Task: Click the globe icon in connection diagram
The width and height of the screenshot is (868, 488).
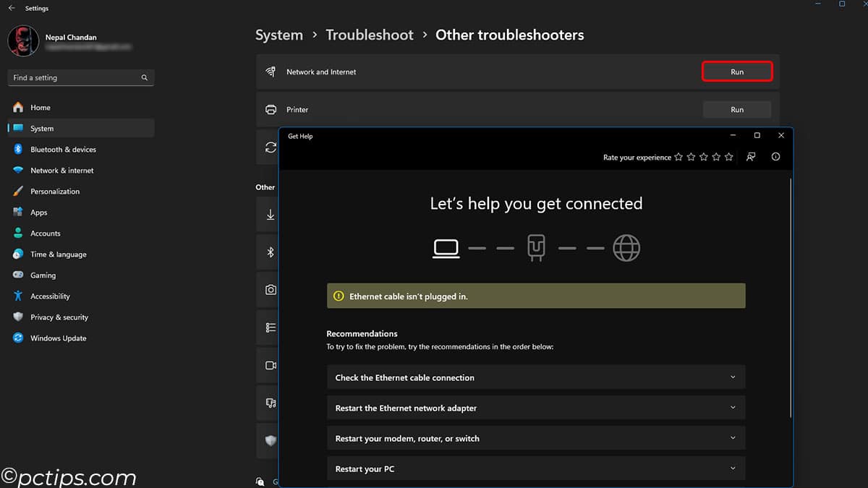Action: tap(626, 248)
